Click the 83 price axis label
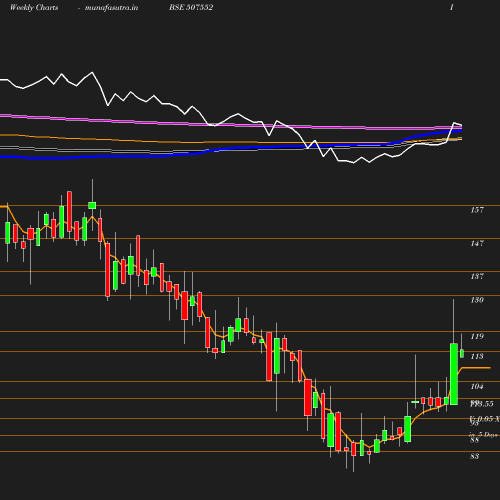500x500 pixels. [x=475, y=456]
